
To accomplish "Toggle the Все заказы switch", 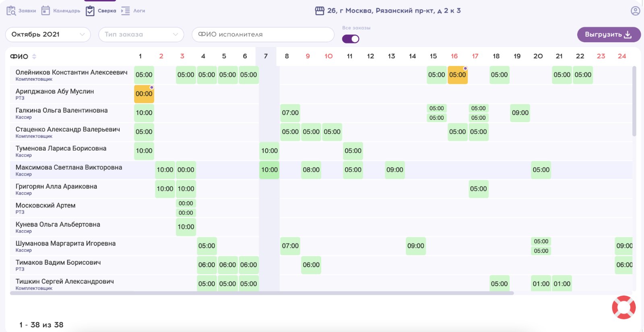I will coord(351,39).
